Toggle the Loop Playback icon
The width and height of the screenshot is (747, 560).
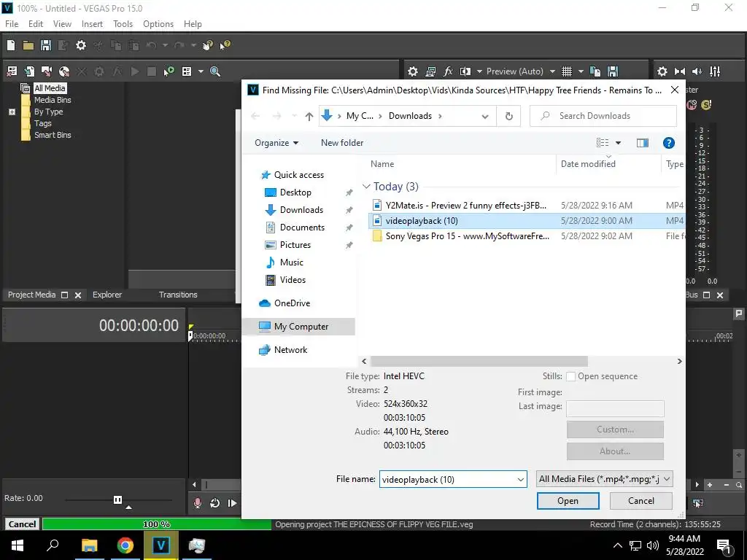(x=215, y=503)
